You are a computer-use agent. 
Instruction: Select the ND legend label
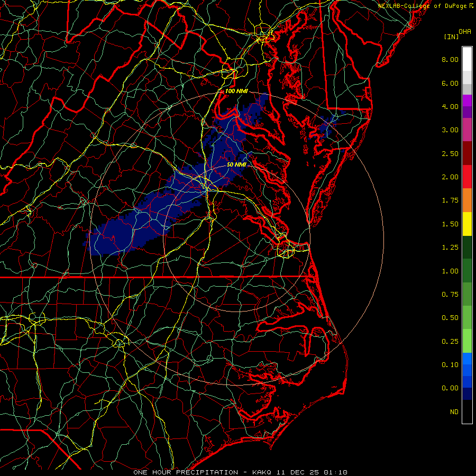click(x=454, y=412)
